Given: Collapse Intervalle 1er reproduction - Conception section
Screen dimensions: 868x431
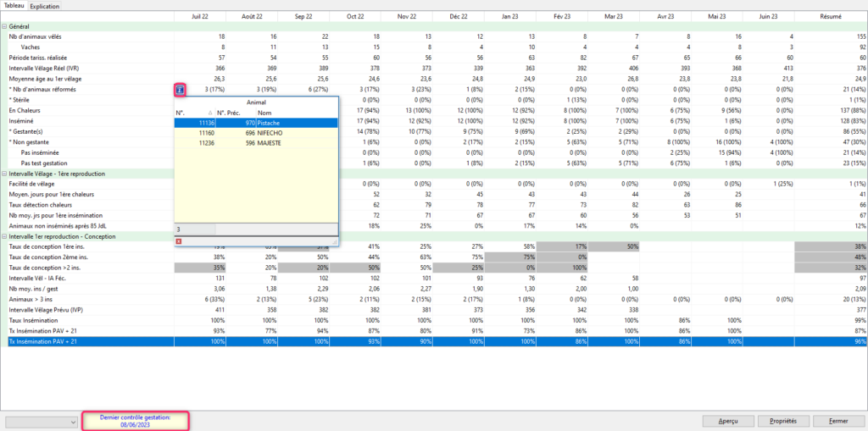Looking at the screenshot, I should (4, 235).
